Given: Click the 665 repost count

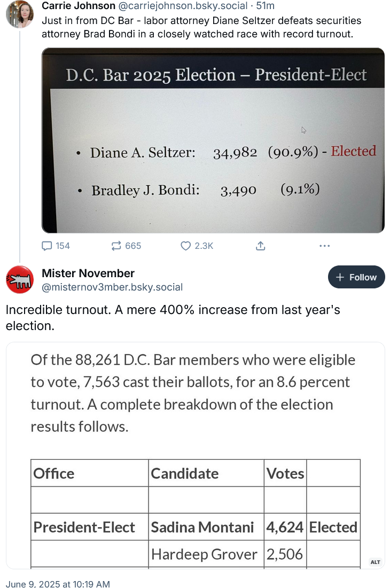Looking at the screenshot, I should 133,246.
